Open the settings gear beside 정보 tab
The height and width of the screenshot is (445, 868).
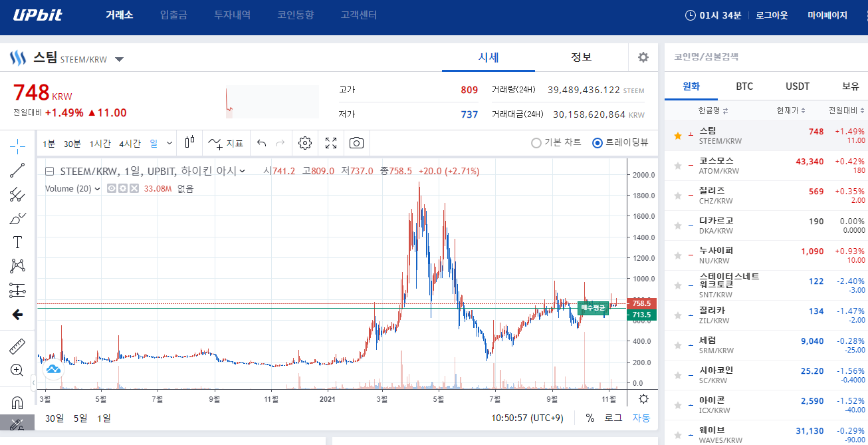click(643, 57)
